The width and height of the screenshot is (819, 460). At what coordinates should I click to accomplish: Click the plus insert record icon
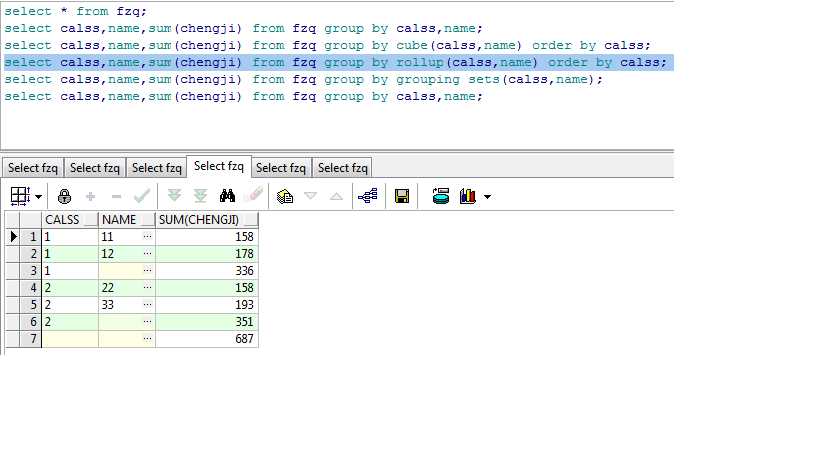pos(90,196)
